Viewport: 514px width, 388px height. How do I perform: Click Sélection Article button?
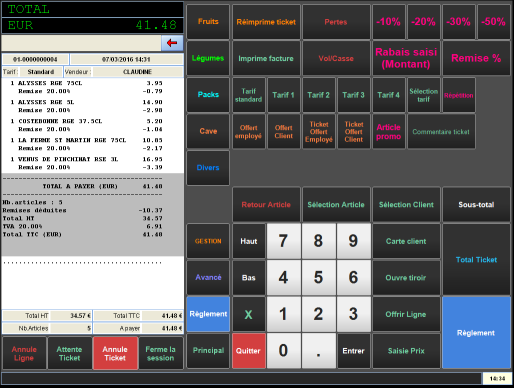[336, 205]
